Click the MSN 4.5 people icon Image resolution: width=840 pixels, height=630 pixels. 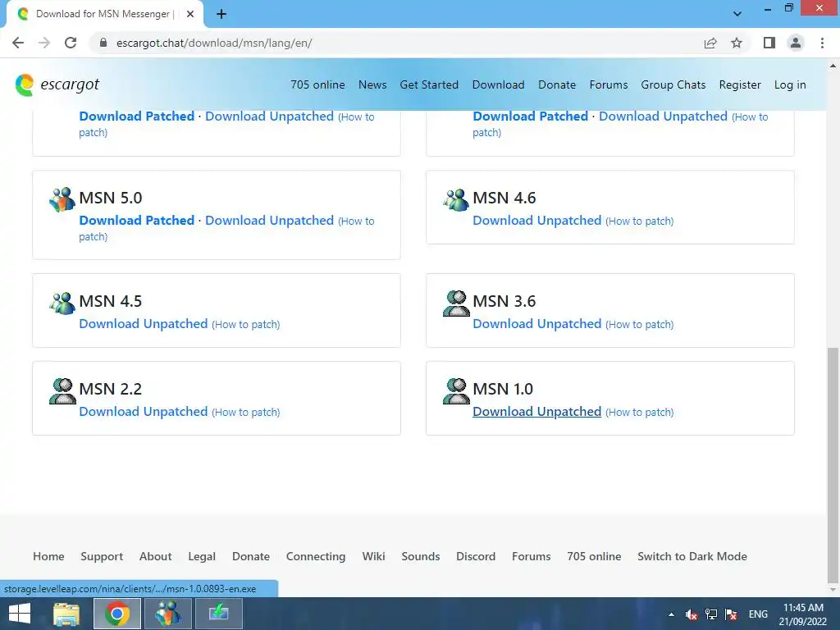pyautogui.click(x=62, y=304)
